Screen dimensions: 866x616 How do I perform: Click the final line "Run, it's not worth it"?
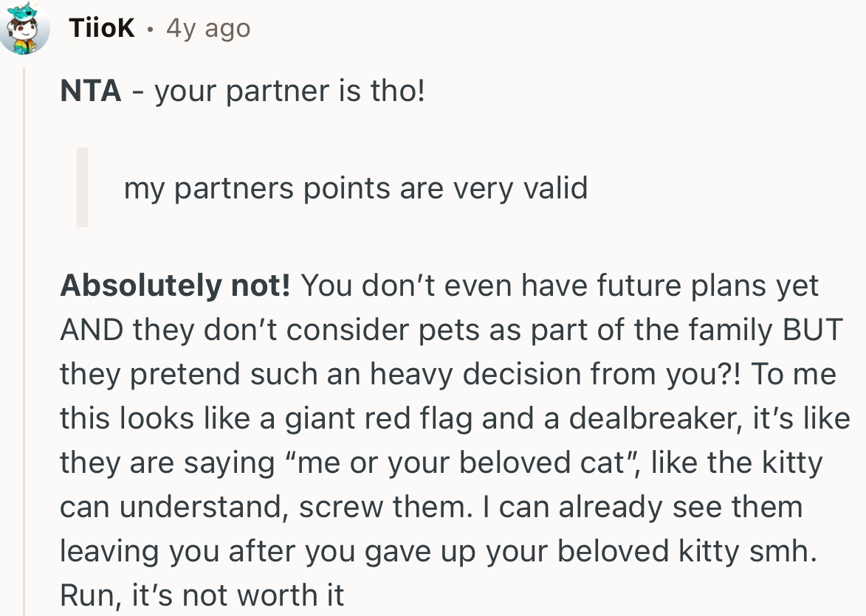(x=202, y=596)
